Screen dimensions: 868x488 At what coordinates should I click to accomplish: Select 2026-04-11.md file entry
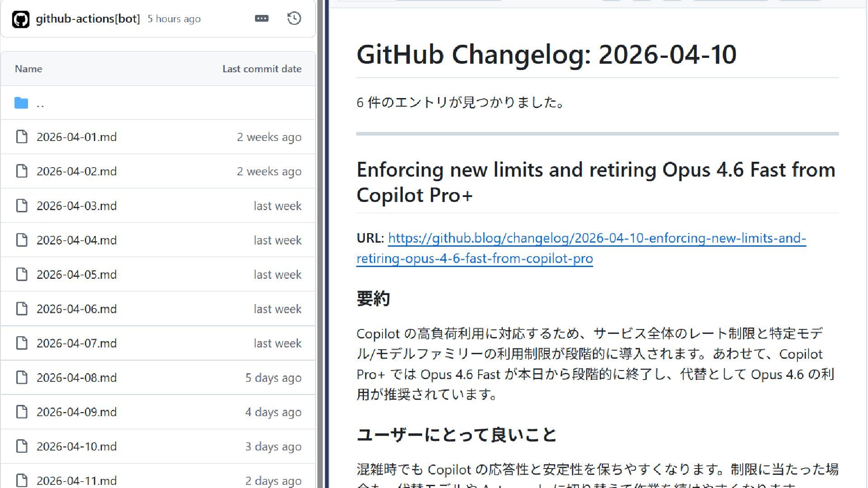coord(76,480)
